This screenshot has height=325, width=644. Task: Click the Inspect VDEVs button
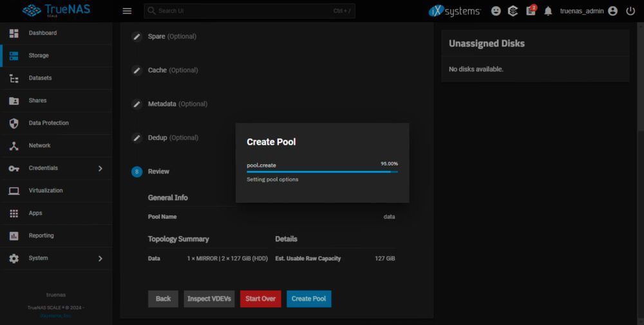click(209, 299)
